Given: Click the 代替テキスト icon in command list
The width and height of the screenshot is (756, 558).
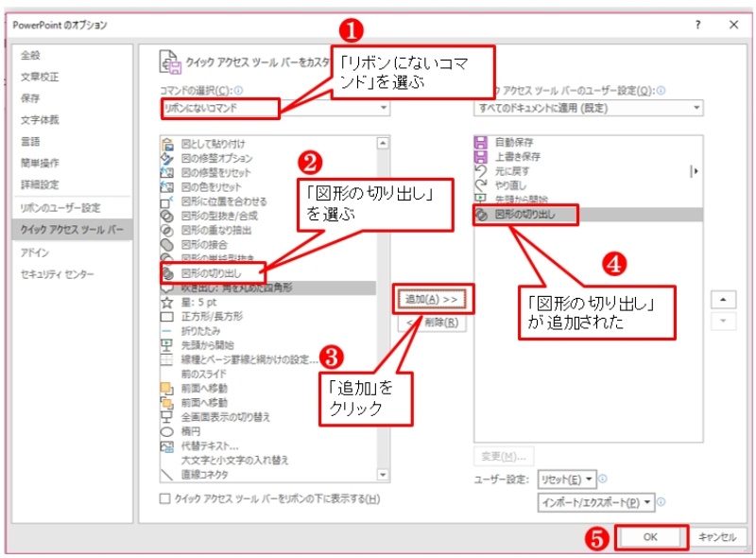Looking at the screenshot, I should (167, 445).
